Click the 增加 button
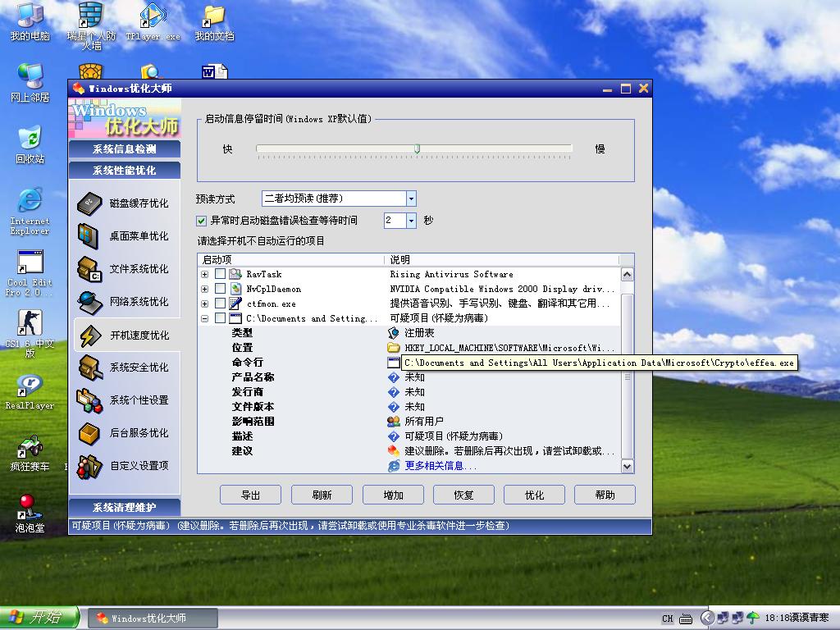The height and width of the screenshot is (630, 840). (393, 495)
